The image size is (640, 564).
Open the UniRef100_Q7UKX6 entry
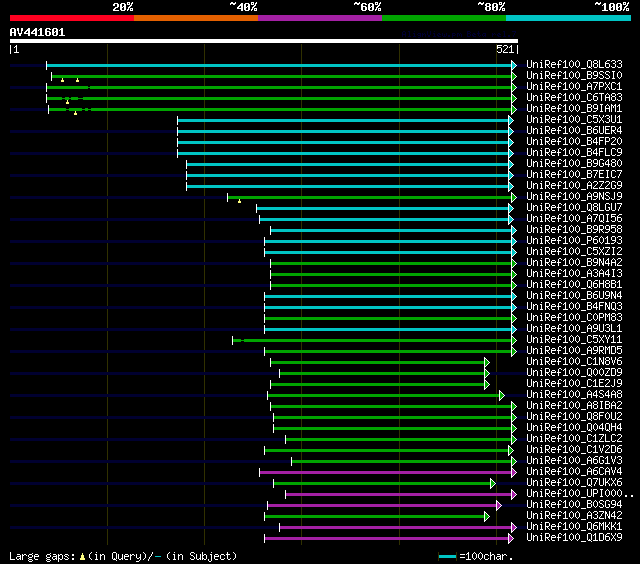click(x=574, y=483)
